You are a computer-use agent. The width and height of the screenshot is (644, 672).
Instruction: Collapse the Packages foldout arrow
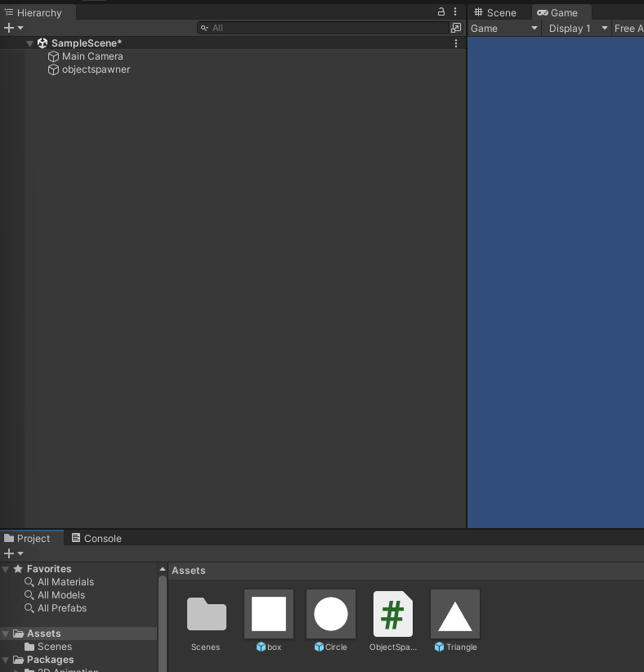pos(6,661)
